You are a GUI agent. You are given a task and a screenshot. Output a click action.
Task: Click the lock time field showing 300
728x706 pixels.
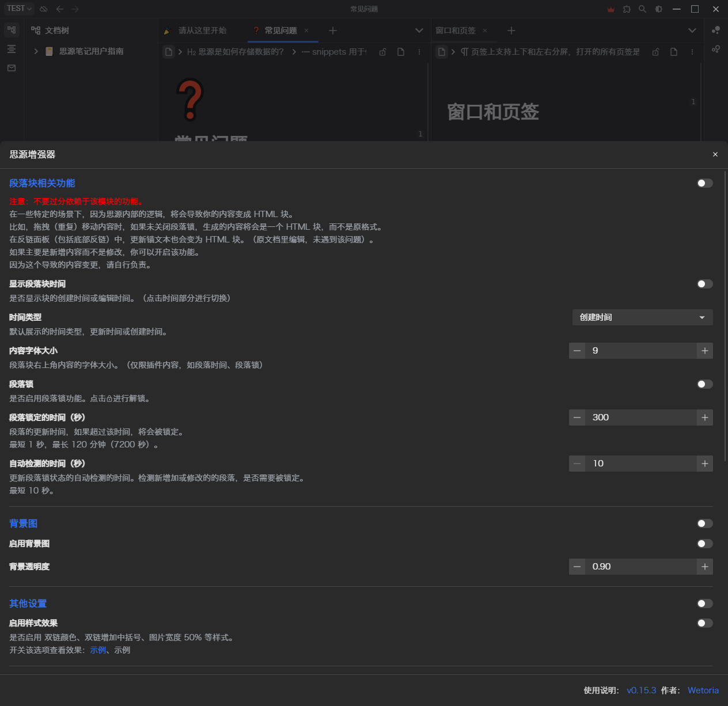641,417
